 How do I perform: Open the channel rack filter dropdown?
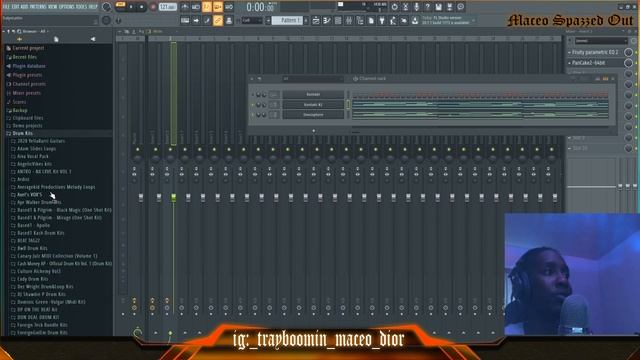click(x=313, y=78)
